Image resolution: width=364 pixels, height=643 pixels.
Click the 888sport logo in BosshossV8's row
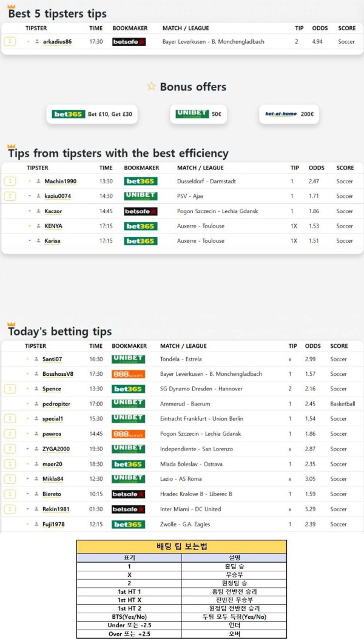click(128, 374)
